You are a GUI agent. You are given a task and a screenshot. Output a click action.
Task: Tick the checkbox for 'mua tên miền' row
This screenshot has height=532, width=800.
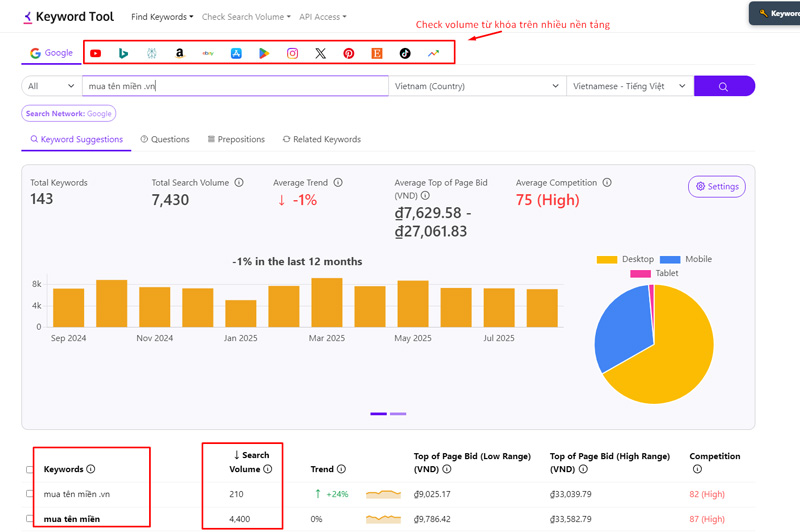click(30, 519)
